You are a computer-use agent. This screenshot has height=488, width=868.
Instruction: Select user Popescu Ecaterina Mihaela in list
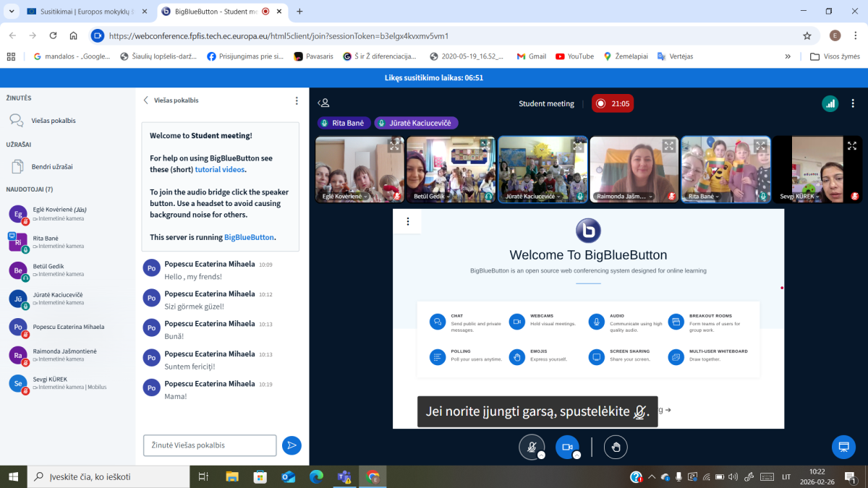tap(68, 327)
